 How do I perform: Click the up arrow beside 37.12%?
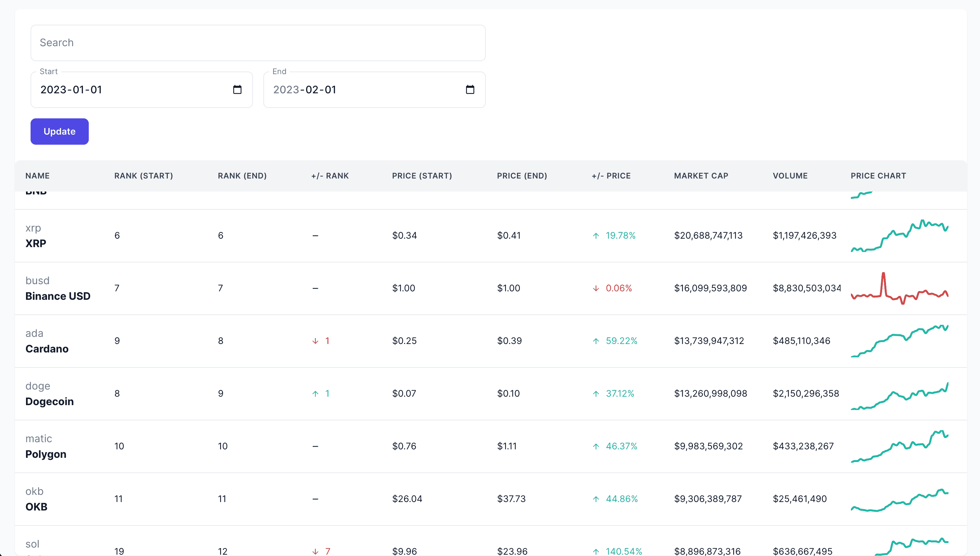point(596,394)
